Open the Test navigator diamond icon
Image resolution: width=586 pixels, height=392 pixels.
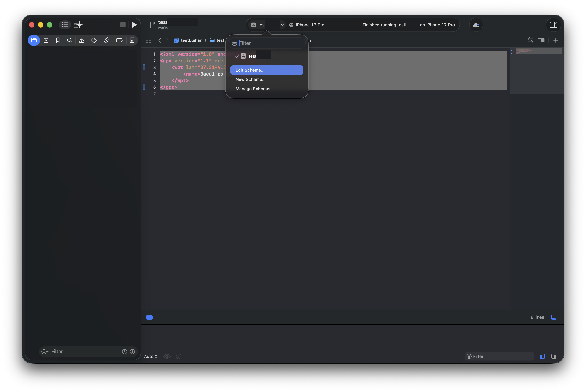coord(94,40)
